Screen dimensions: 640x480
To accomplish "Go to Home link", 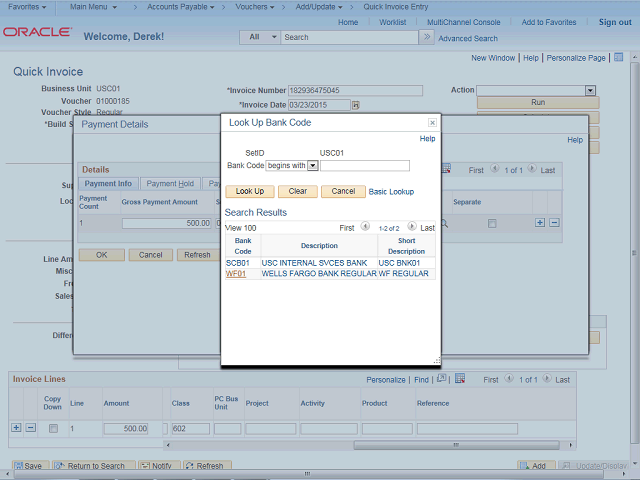I will [x=348, y=22].
